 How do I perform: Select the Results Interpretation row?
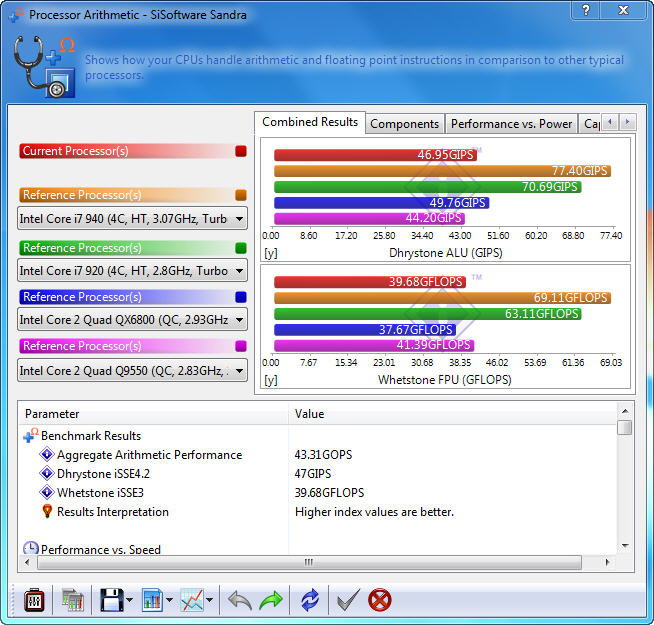[317, 512]
